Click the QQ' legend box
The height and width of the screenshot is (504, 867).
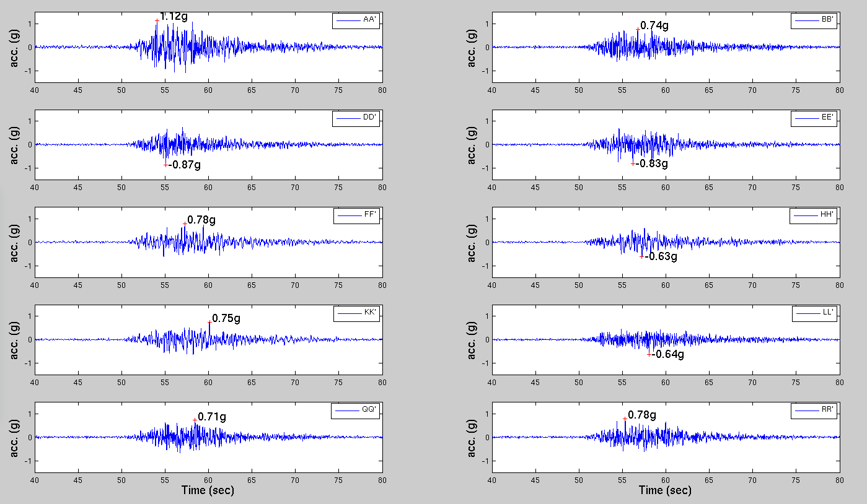355,411
